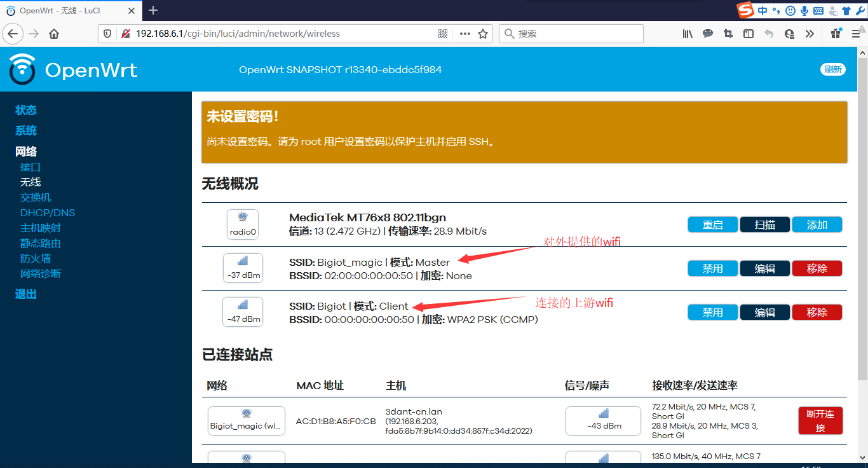Image resolution: width=868 pixels, height=468 pixels.
Task: Click 编辑 for the Bigiot_magic network
Action: (x=764, y=268)
